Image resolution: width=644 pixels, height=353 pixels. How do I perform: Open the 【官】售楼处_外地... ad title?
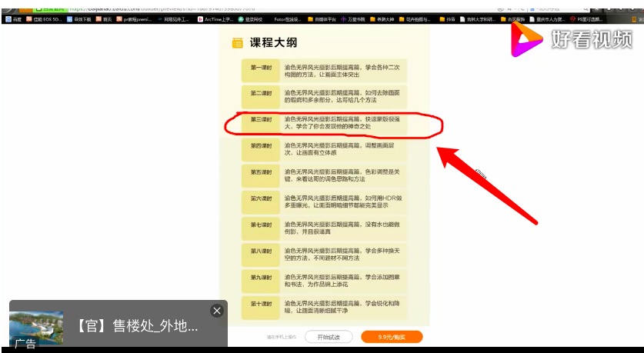pyautogui.click(x=137, y=326)
